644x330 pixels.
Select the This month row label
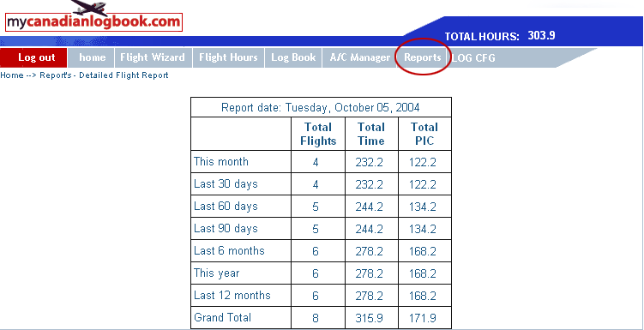pos(221,161)
